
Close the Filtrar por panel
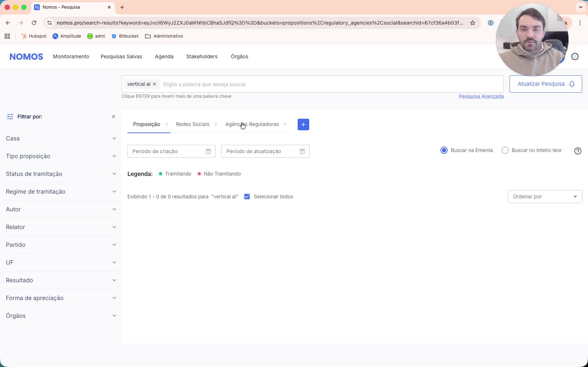coord(114,117)
